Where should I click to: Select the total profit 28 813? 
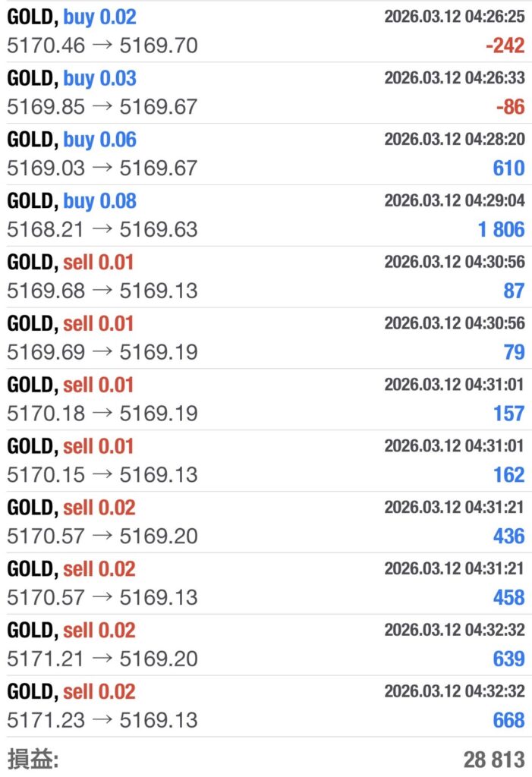(493, 759)
